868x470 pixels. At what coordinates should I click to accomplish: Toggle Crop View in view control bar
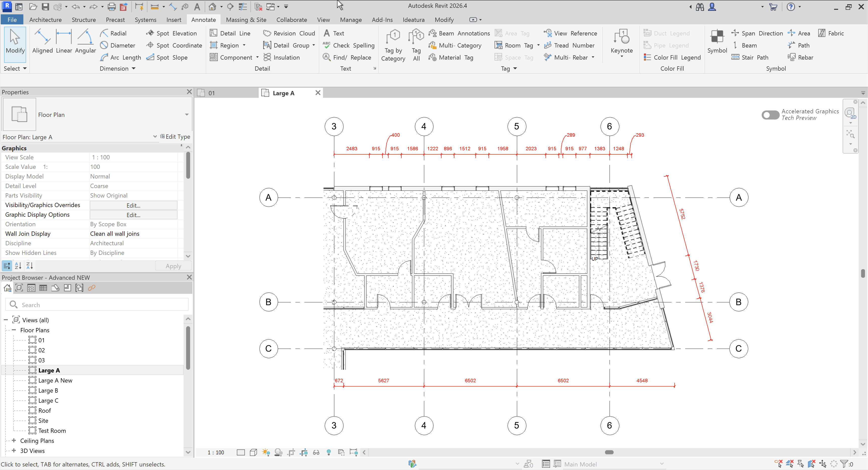[x=291, y=452]
